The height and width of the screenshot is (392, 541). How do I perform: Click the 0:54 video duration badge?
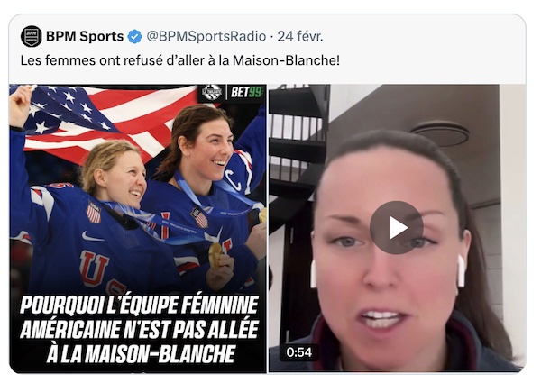click(298, 352)
